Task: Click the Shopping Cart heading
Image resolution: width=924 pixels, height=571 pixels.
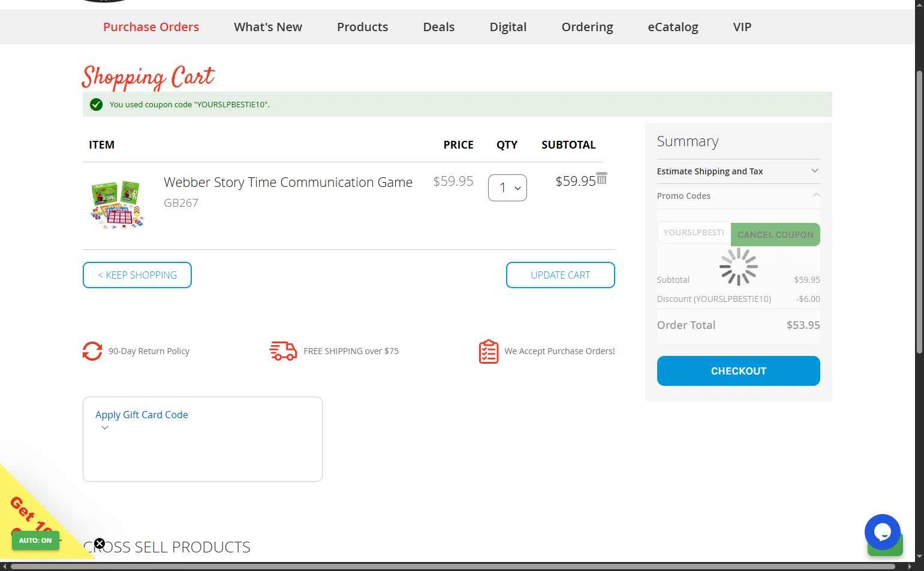Action: point(148,77)
